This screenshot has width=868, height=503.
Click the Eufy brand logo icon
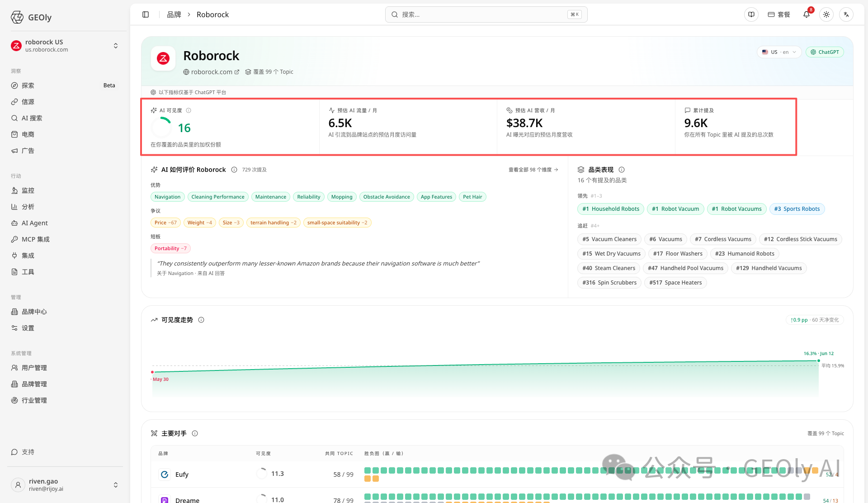(165, 474)
